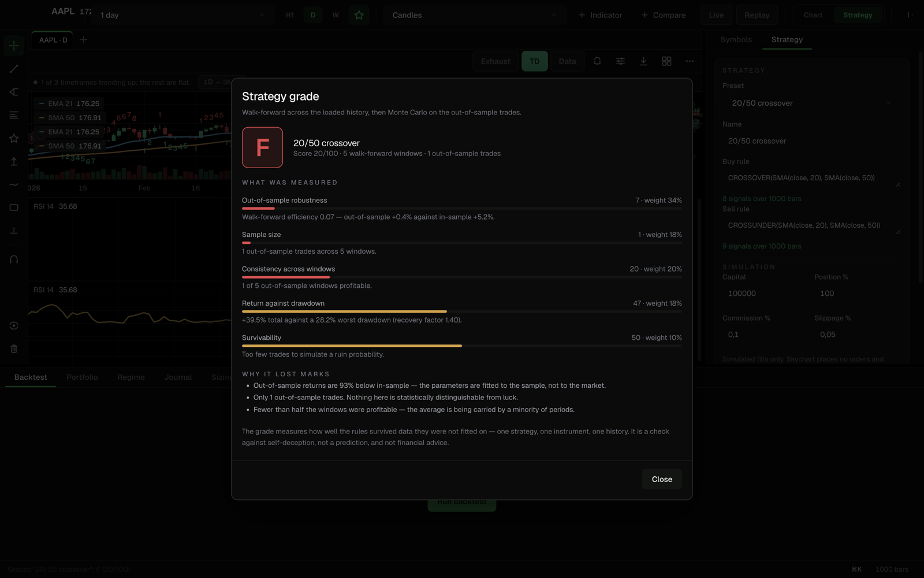Image resolution: width=924 pixels, height=578 pixels.
Task: Open the Preset 20/50 crossover dropdown
Action: tap(811, 103)
